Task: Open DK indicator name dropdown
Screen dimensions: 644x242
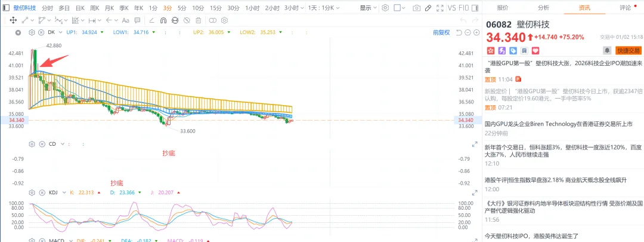Action: 61,32
